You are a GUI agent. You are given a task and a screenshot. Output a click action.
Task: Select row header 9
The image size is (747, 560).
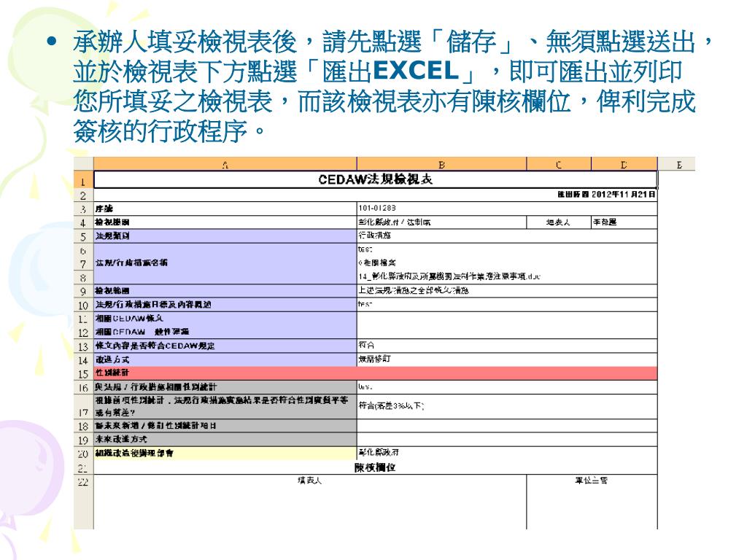84,291
